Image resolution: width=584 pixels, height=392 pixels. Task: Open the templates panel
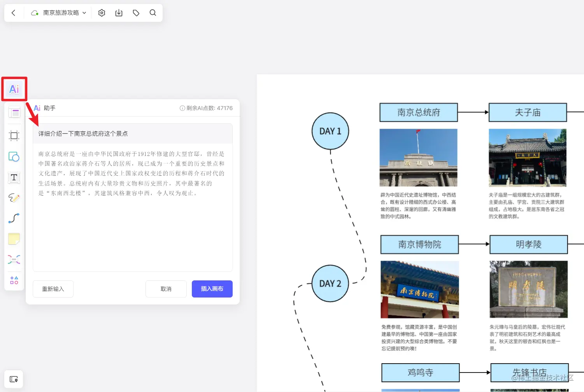[x=14, y=112]
